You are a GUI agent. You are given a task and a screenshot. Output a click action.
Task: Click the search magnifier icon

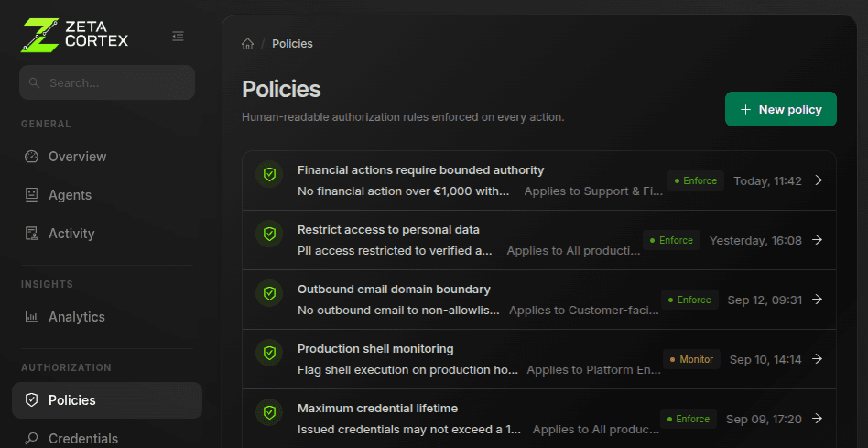pos(34,83)
